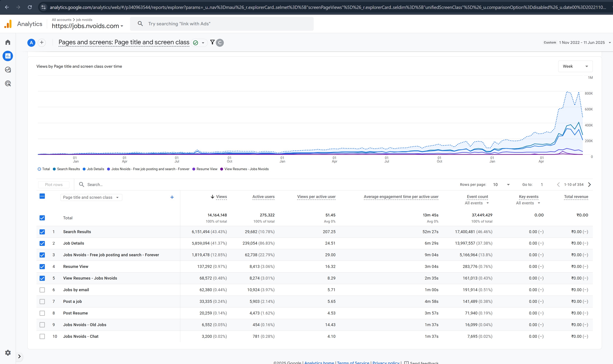The image size is (613, 364).
Task: Click Search Results legend color dot
Action: 54,169
